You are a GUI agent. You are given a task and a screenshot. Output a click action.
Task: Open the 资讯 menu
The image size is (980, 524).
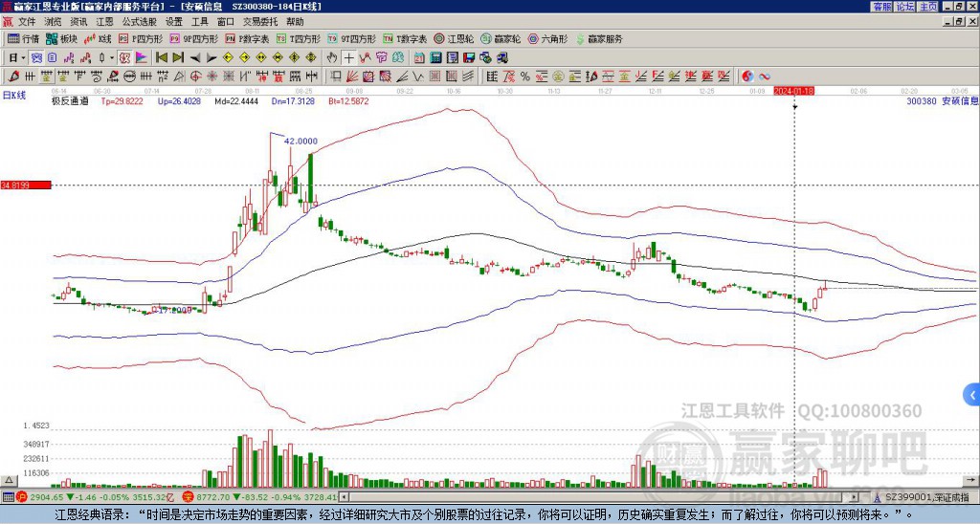(x=78, y=22)
